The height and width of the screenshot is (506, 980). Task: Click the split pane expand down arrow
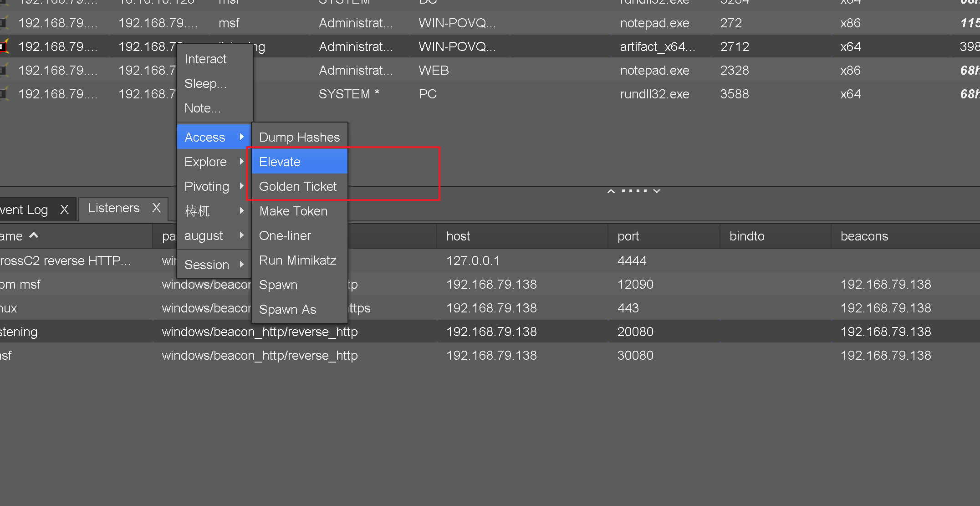click(x=656, y=191)
